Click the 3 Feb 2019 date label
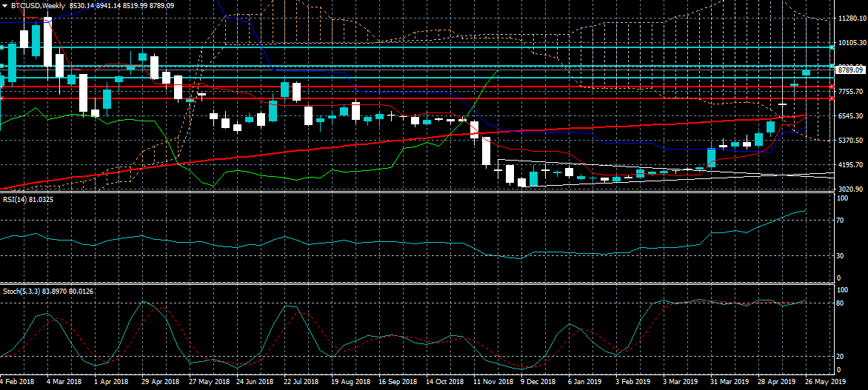 pyautogui.click(x=632, y=382)
